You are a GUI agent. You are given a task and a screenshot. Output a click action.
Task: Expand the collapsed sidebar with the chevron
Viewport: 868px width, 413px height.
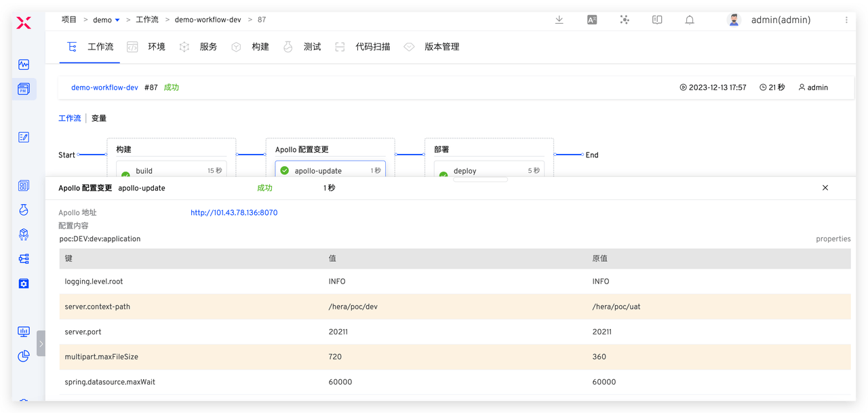pos(41,344)
